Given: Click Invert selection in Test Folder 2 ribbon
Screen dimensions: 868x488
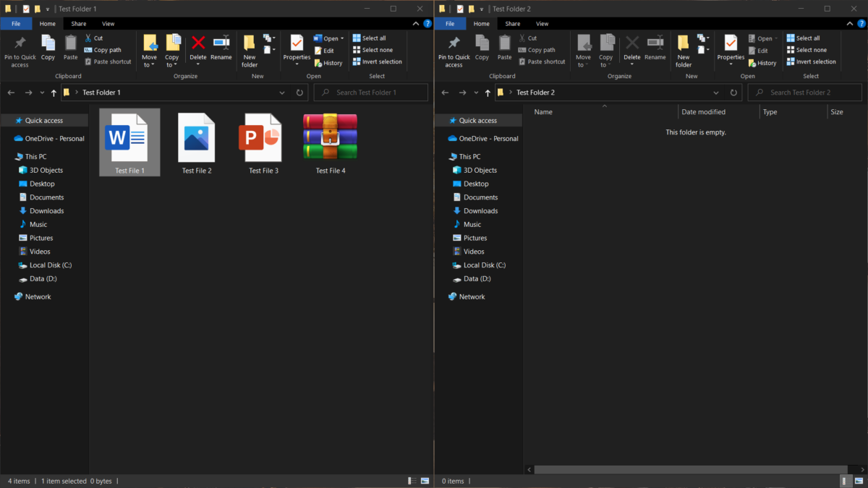Looking at the screenshot, I should coord(811,61).
